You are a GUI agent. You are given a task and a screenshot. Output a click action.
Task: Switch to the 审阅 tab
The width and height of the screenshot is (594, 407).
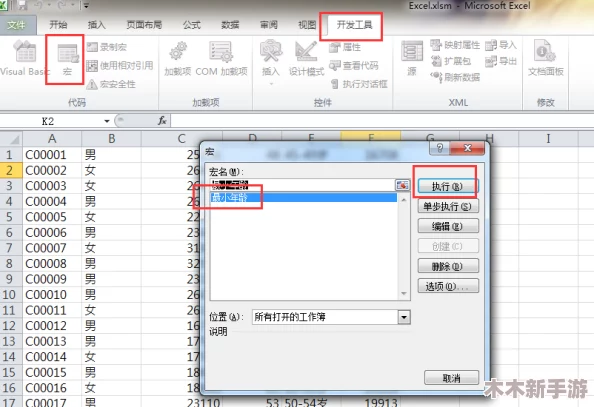click(x=269, y=25)
